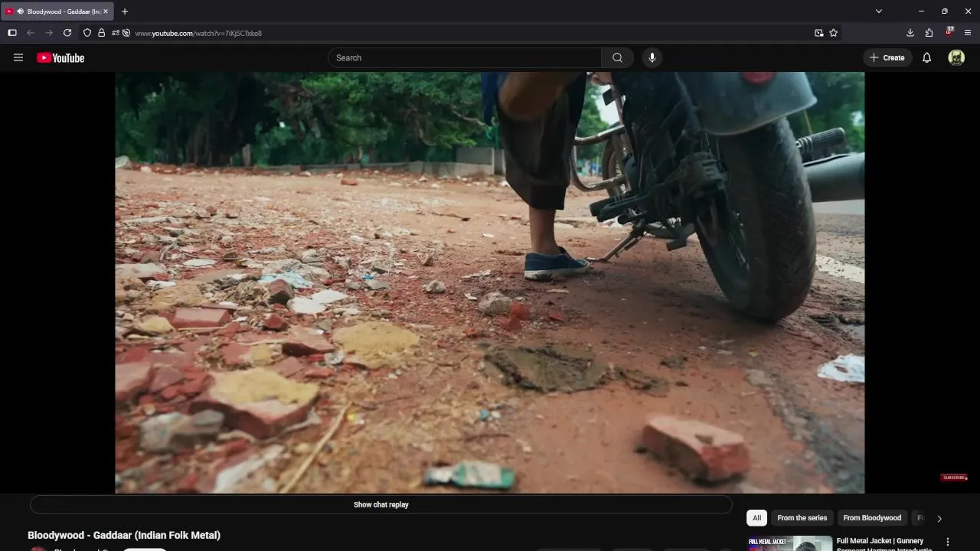Open the YouTube guide hamburger menu
The height and width of the screenshot is (551, 980).
tap(18, 57)
